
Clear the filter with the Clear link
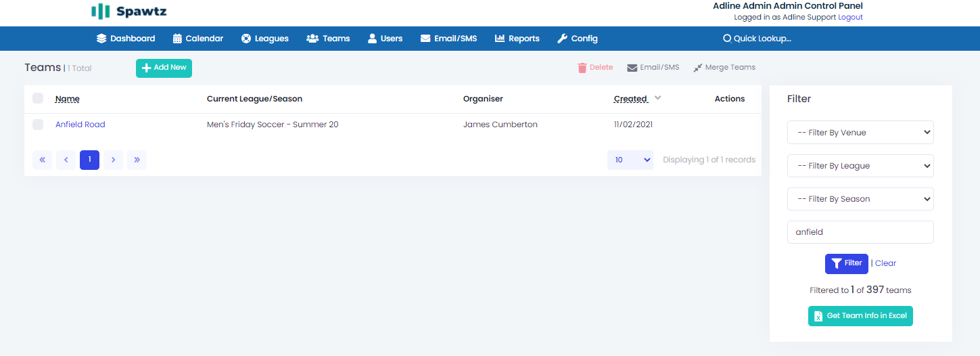(x=885, y=263)
